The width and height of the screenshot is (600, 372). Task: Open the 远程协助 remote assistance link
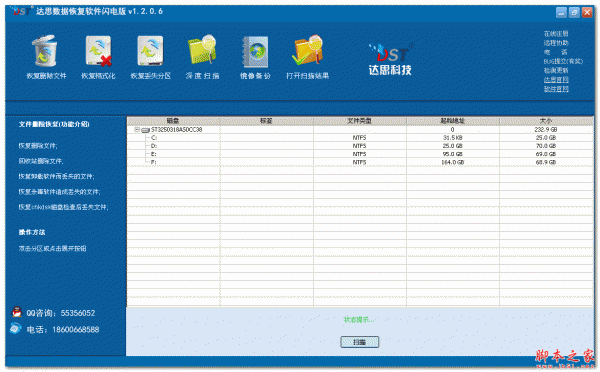[x=556, y=43]
